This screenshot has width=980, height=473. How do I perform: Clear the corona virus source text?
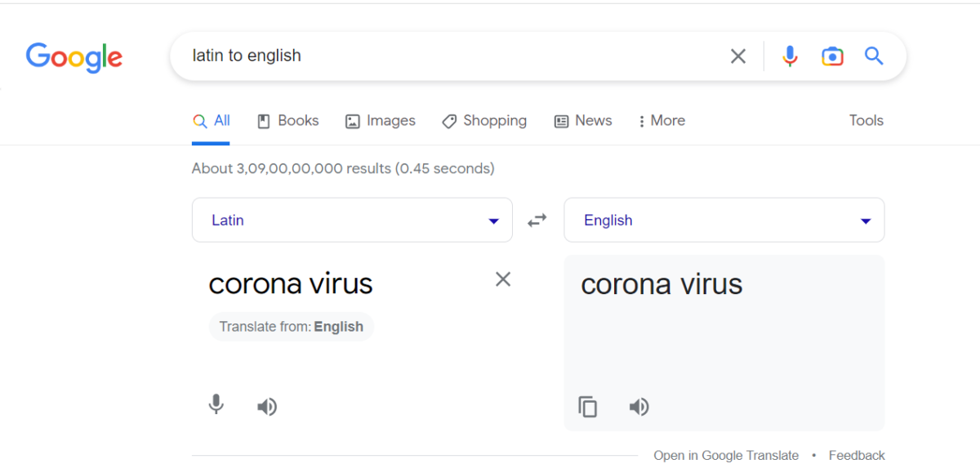pos(503,279)
